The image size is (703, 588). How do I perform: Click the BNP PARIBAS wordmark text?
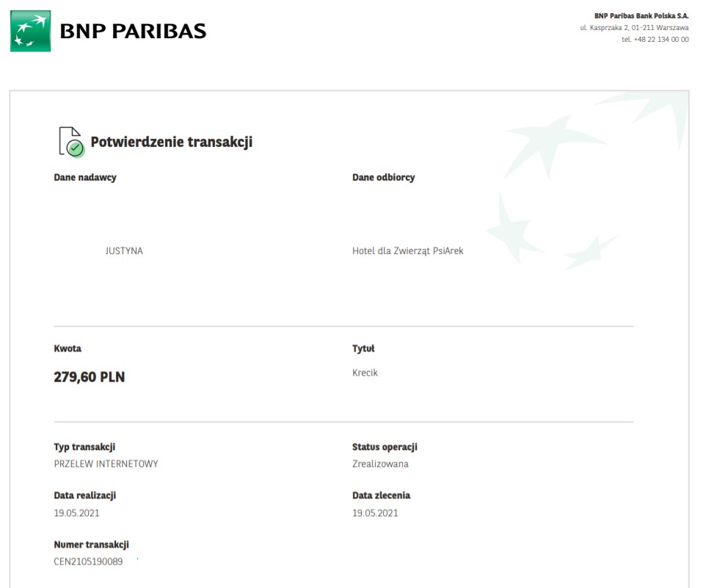coord(133,32)
